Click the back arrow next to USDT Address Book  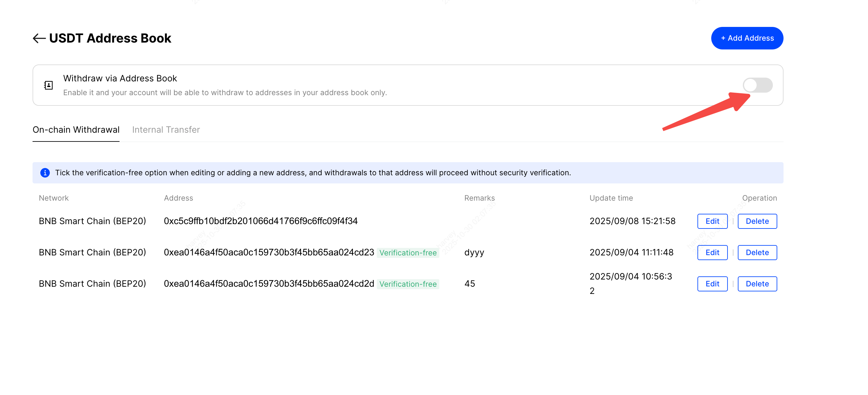pos(39,38)
